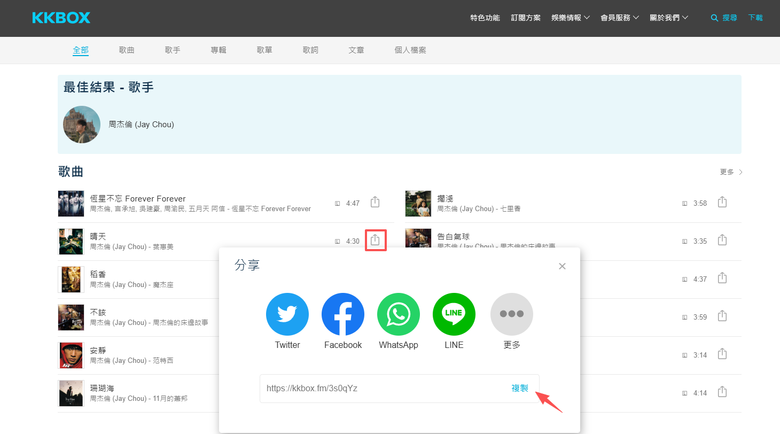Open 周杰倫 (Jay Chou) artist name link

[141, 124]
